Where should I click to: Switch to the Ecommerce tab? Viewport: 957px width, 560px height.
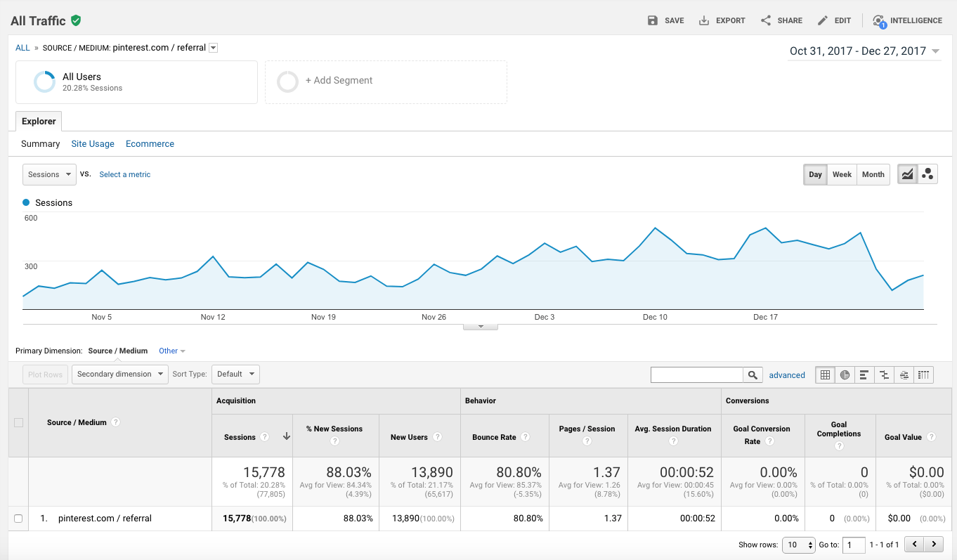click(150, 144)
